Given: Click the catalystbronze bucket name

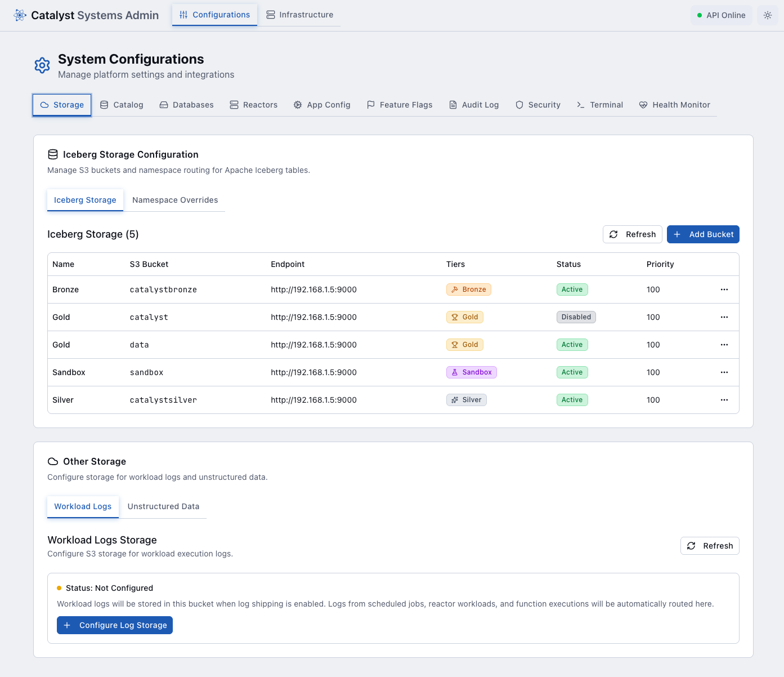Looking at the screenshot, I should (x=163, y=289).
